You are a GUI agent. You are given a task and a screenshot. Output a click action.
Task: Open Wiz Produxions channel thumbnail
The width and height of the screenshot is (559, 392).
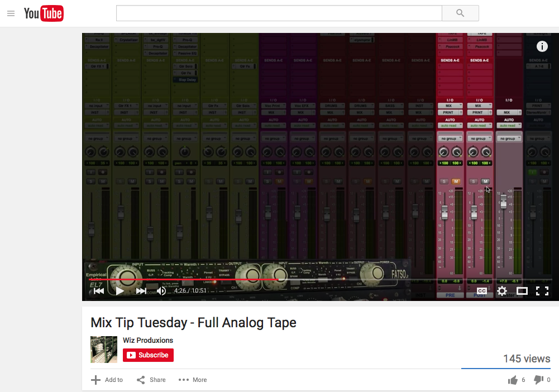pyautogui.click(x=104, y=349)
